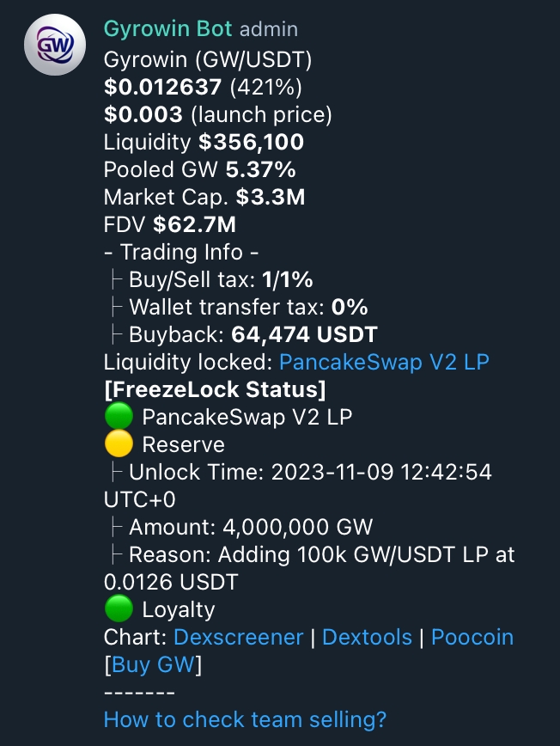Image resolution: width=560 pixels, height=746 pixels.
Task: Click the yellow circle beside Reserve
Action: point(119,445)
